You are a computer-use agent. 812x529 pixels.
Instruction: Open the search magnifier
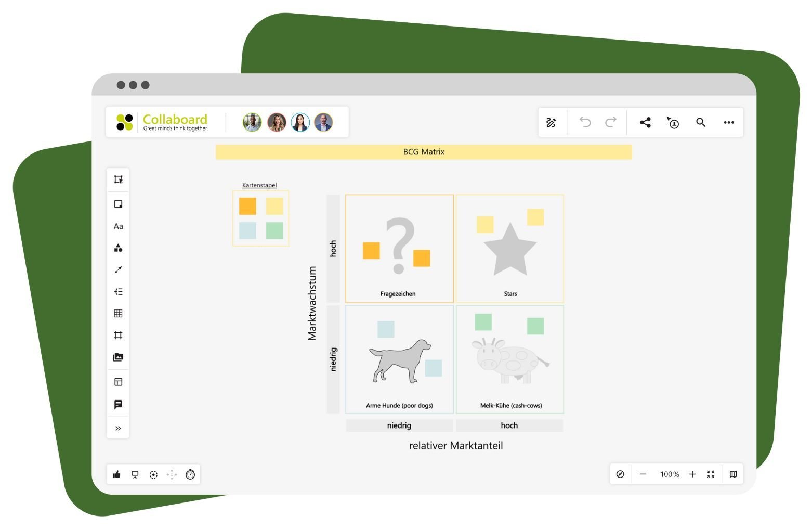tap(701, 123)
